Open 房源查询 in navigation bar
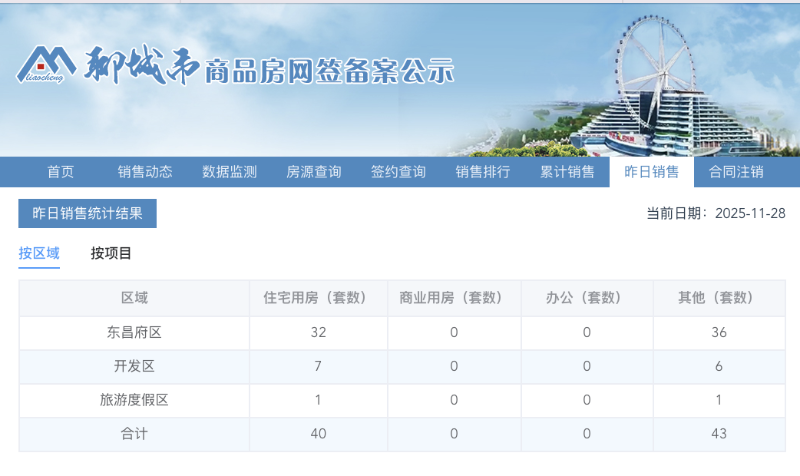This screenshot has width=800, height=476. pos(314,172)
